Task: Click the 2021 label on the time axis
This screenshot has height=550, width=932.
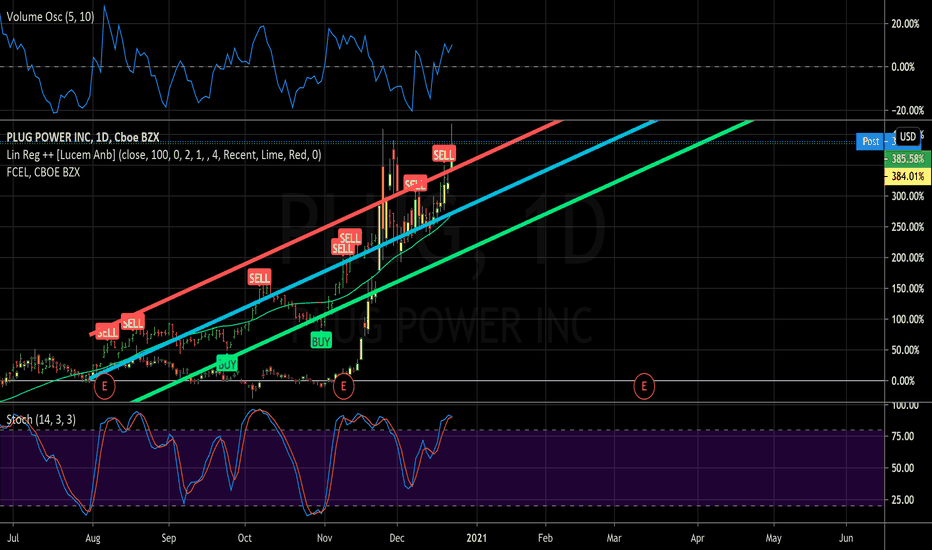Action: coord(477,538)
